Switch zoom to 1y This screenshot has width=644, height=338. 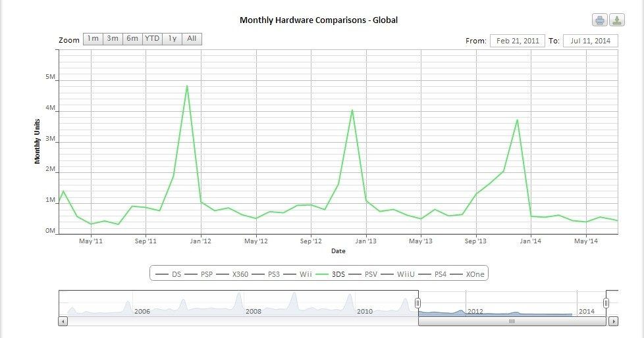click(x=172, y=39)
